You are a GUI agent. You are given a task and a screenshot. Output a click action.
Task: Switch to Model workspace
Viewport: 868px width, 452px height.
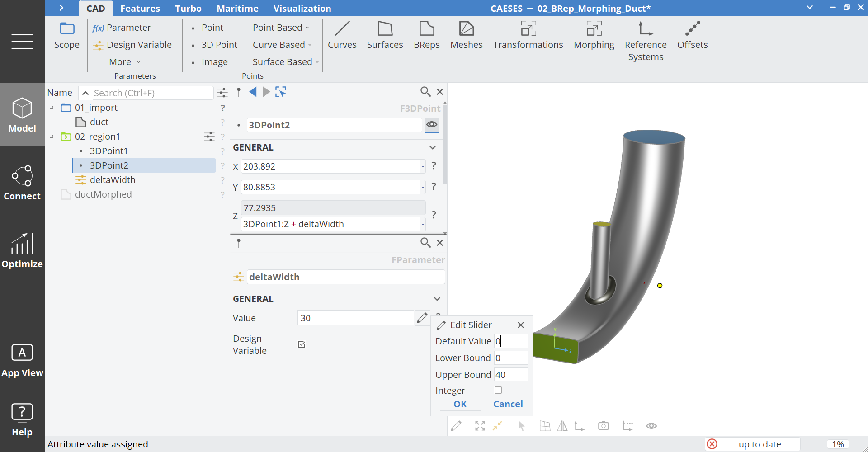pyautogui.click(x=22, y=115)
